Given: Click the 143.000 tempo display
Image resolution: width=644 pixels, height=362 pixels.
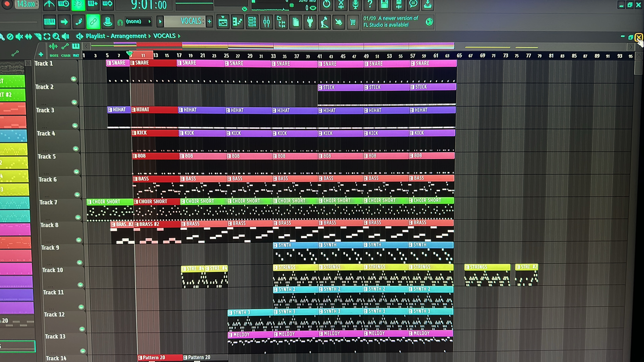Looking at the screenshot, I should tap(27, 4).
